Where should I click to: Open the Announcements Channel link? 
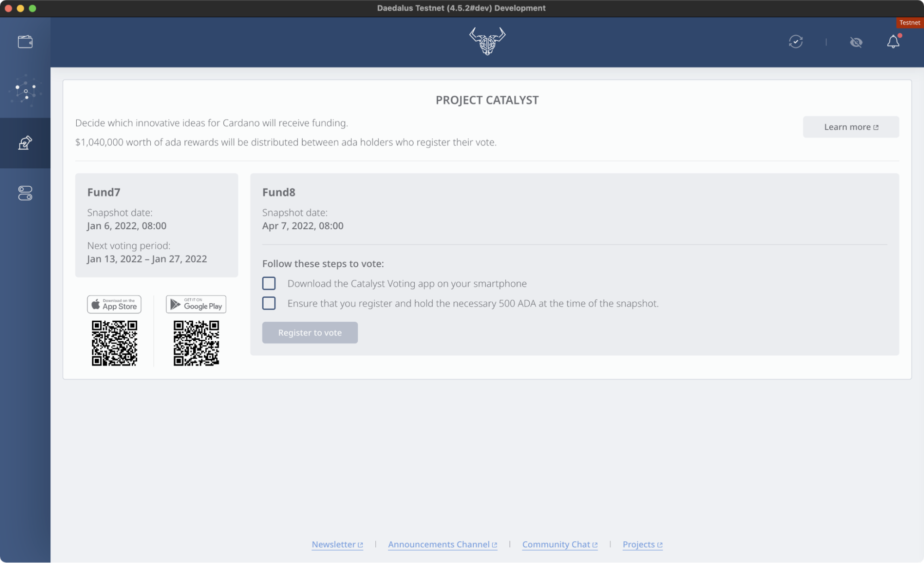442,545
